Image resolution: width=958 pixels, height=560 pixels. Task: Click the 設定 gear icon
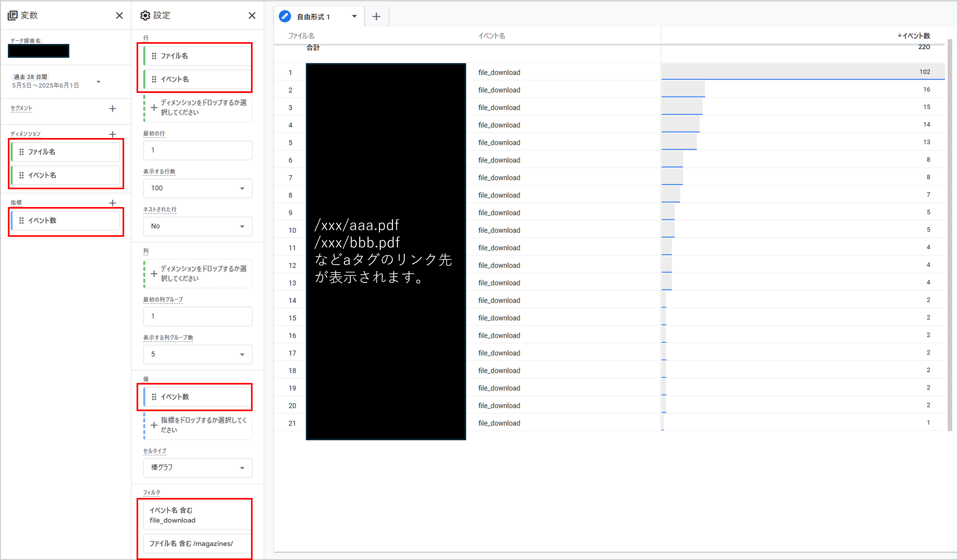[x=145, y=16]
